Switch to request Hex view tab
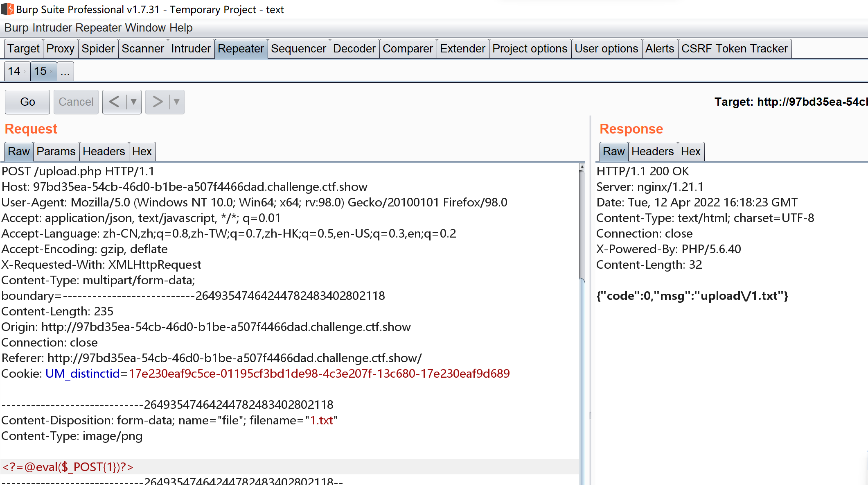 (142, 152)
